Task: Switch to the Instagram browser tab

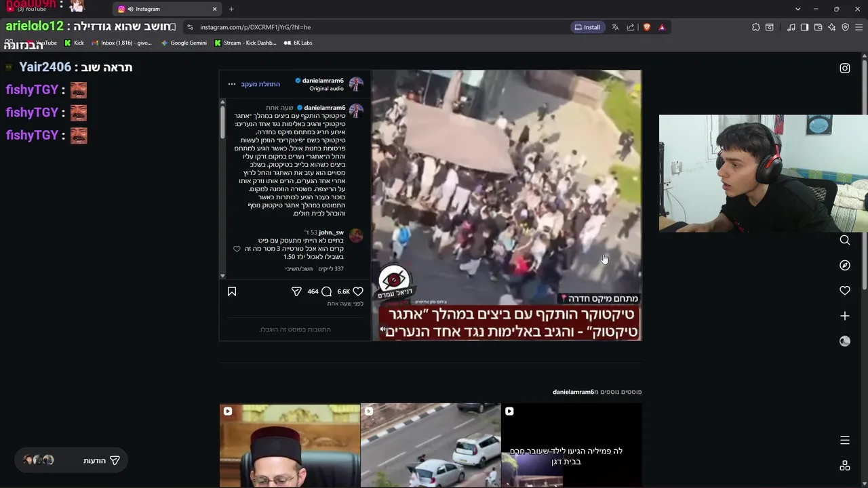Action: pos(167,9)
